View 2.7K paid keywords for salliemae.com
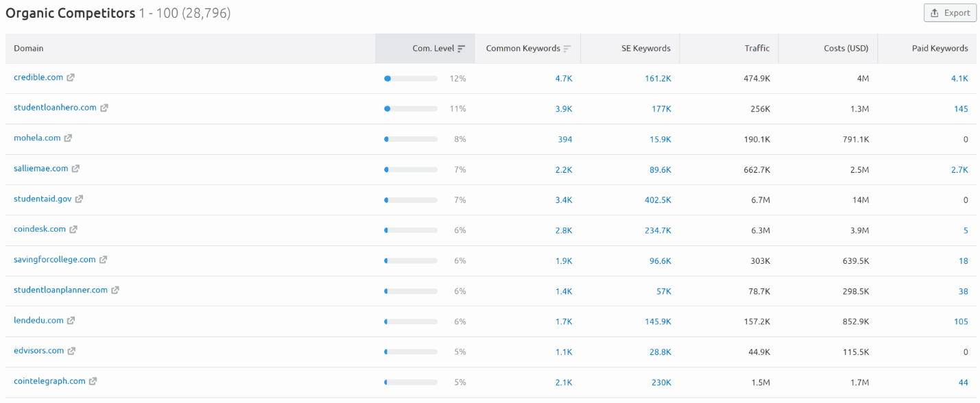 coord(959,170)
